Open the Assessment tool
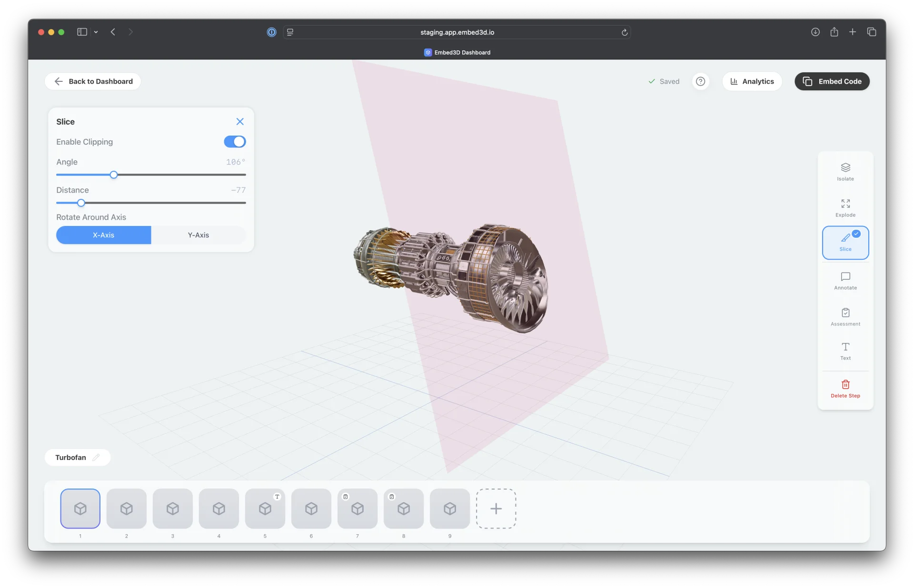This screenshot has height=588, width=914. pyautogui.click(x=845, y=316)
